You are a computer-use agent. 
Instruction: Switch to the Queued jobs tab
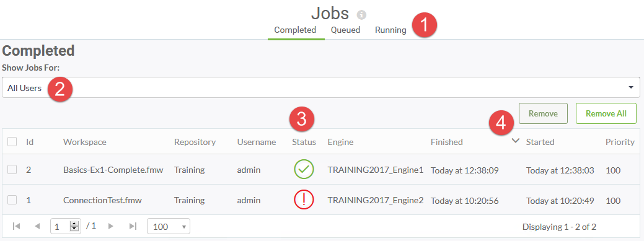click(x=345, y=30)
